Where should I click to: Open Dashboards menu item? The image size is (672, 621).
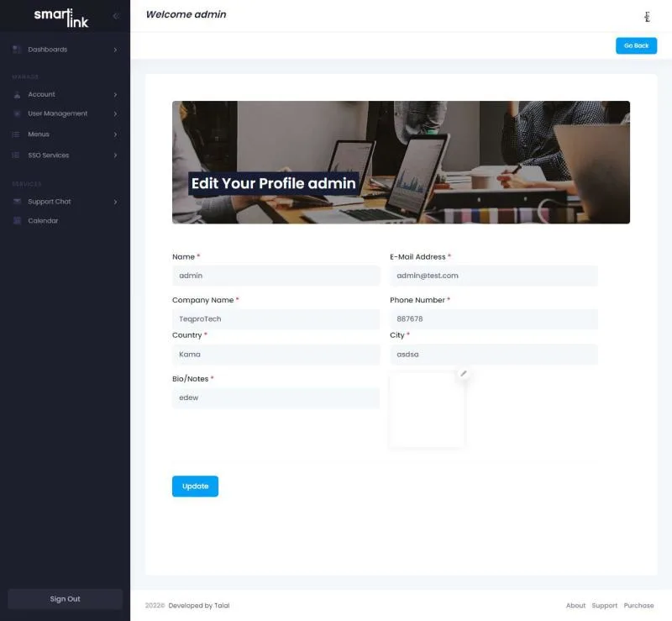tap(65, 50)
